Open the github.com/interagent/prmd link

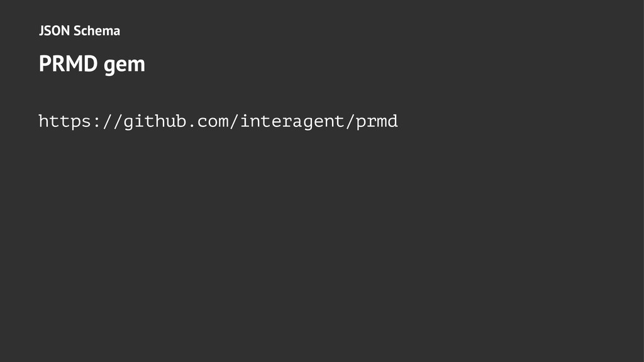(218, 121)
